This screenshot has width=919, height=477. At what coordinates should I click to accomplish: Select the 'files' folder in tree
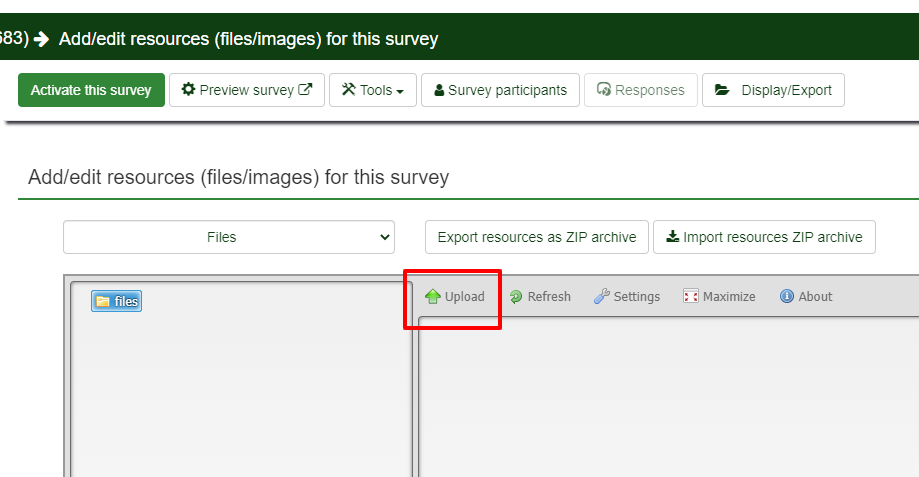coord(117,301)
